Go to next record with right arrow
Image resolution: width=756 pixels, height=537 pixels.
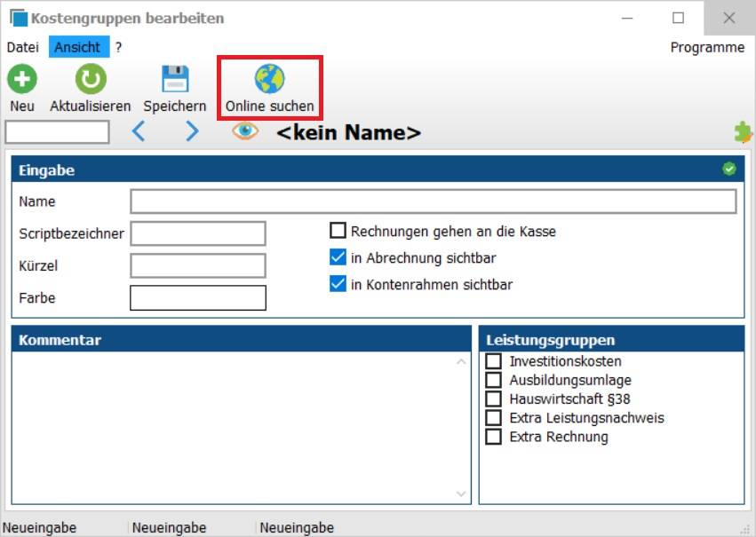click(x=192, y=132)
